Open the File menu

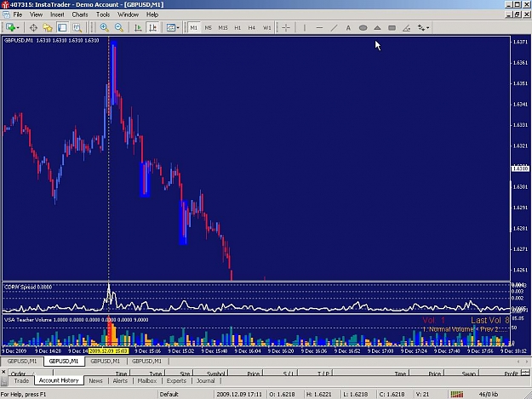pos(18,14)
